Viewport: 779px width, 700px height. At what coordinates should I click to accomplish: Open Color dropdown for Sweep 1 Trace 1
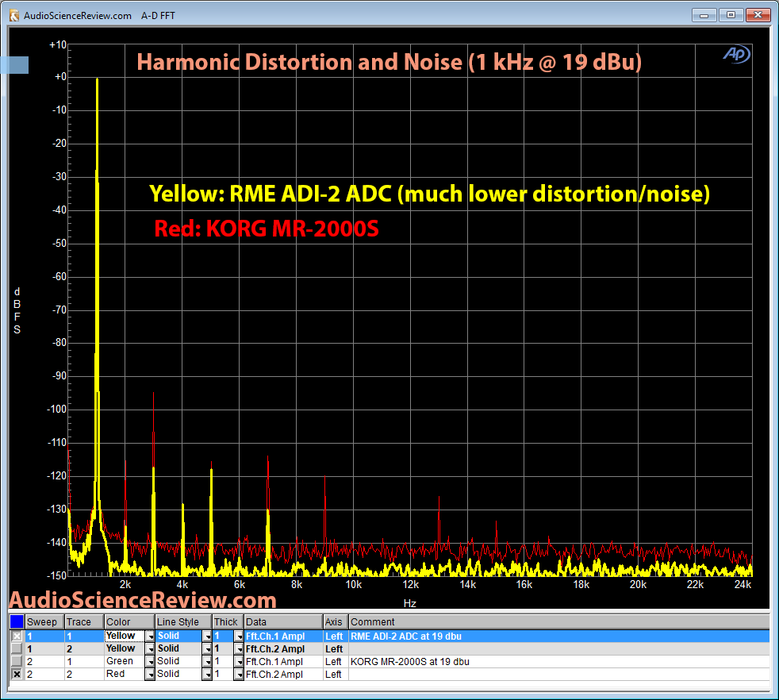(x=150, y=636)
